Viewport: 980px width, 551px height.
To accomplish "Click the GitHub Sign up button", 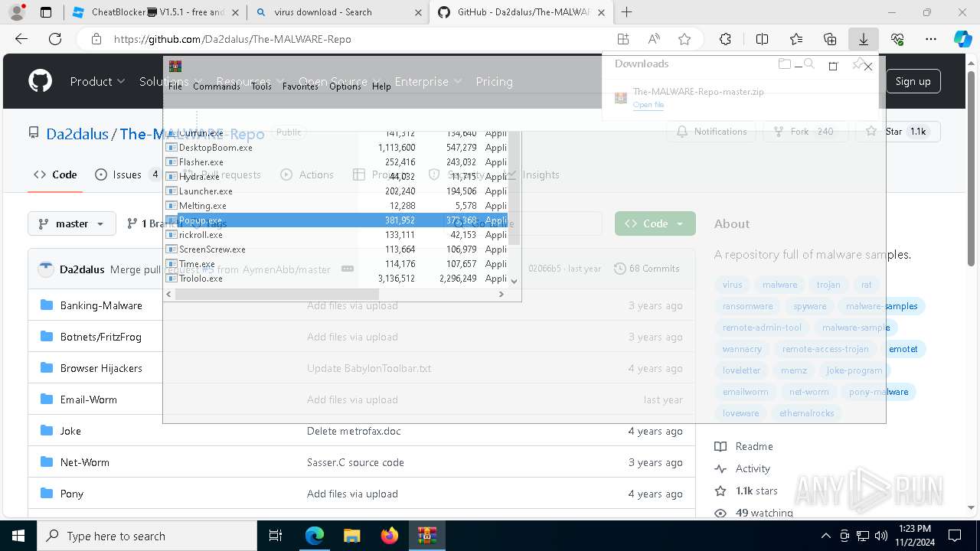I will tap(913, 81).
